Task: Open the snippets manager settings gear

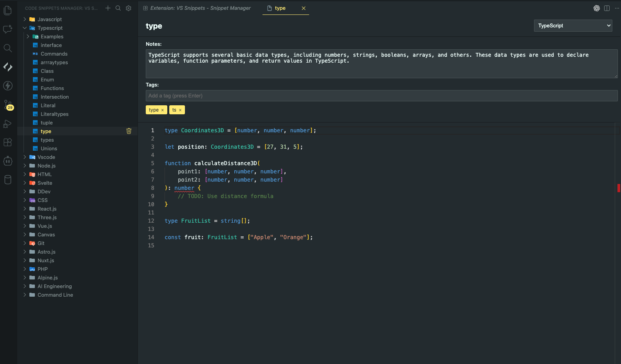Action: [129, 8]
